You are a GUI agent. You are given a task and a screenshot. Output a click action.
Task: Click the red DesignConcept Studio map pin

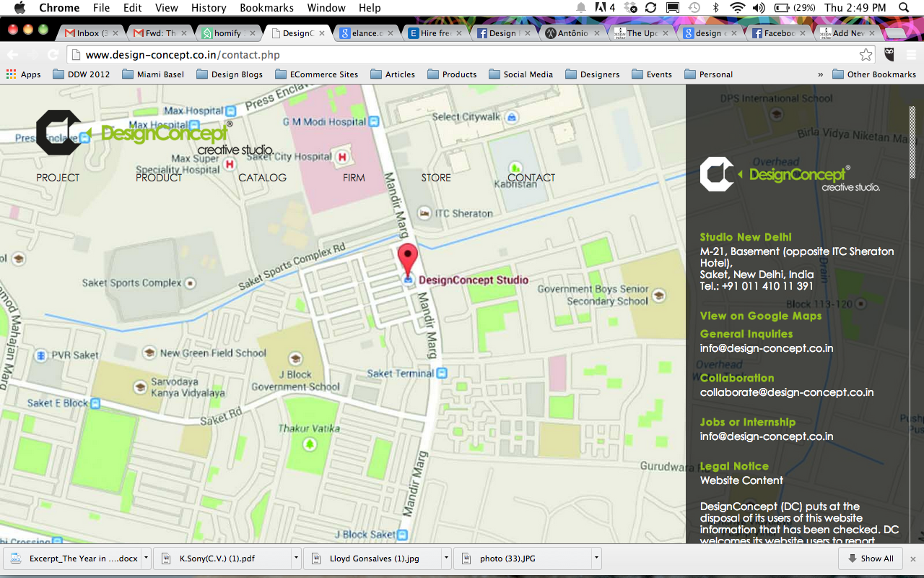pyautogui.click(x=408, y=260)
